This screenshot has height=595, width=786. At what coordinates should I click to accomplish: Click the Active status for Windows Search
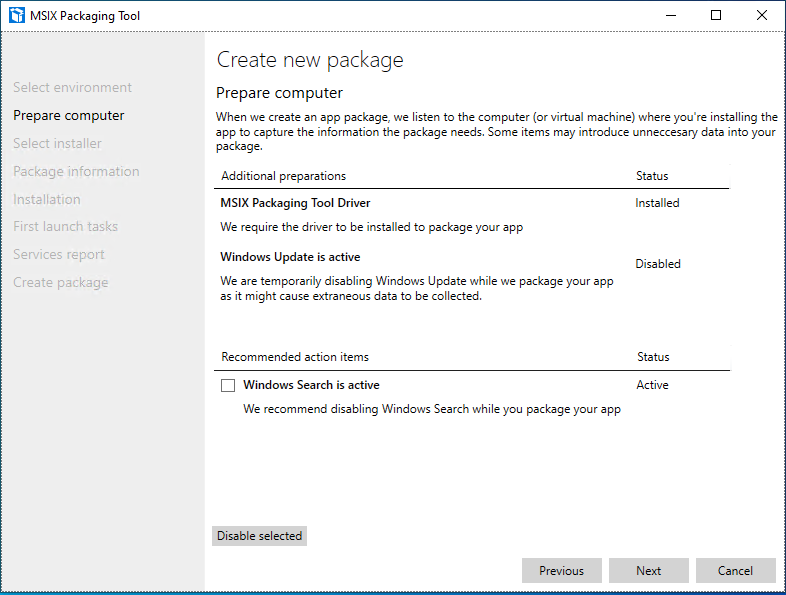652,385
